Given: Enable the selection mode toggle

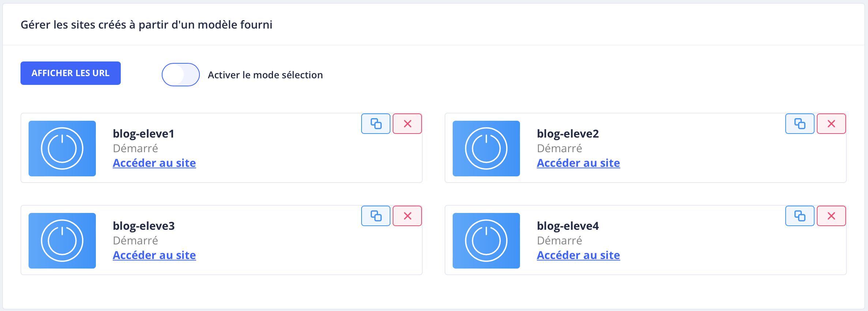Looking at the screenshot, I should (x=181, y=75).
